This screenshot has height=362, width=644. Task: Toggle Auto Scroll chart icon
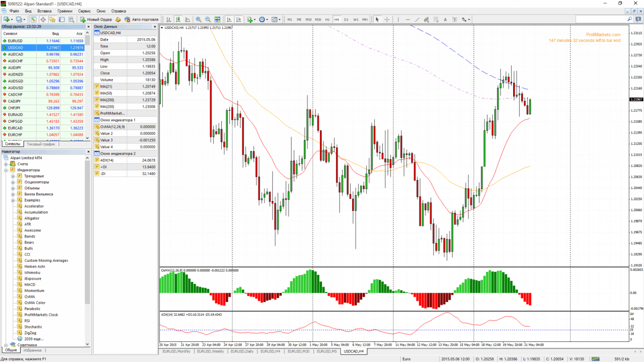tap(229, 19)
